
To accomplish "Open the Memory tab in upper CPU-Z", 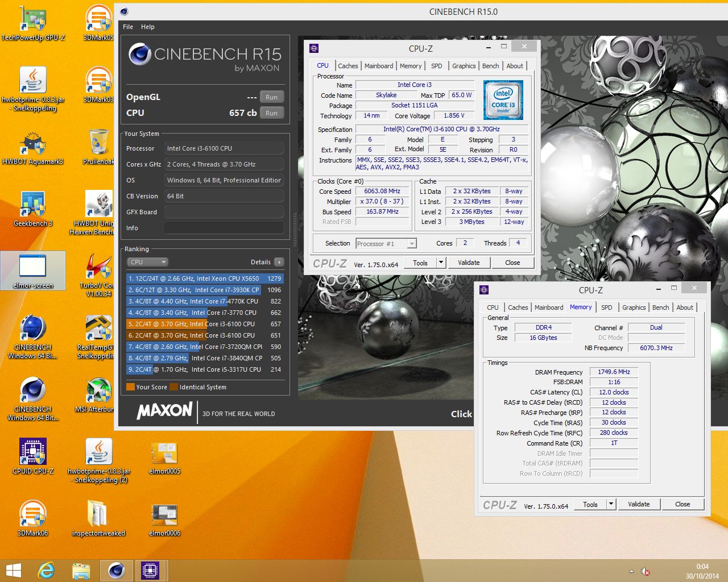I will (411, 66).
